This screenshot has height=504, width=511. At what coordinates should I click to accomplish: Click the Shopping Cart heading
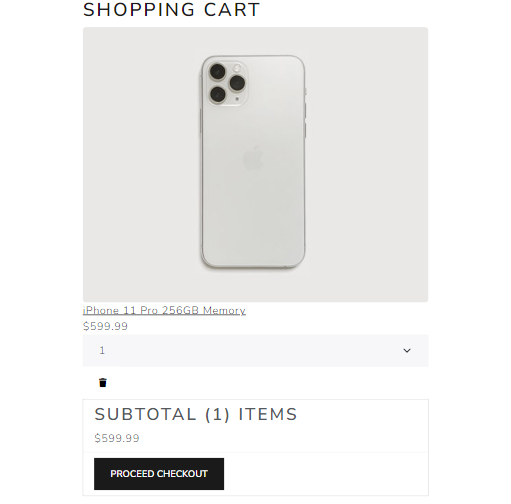[171, 10]
